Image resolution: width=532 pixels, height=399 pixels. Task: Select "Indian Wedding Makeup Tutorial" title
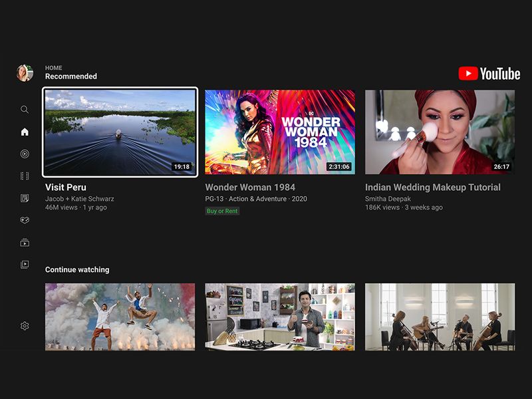coord(433,188)
